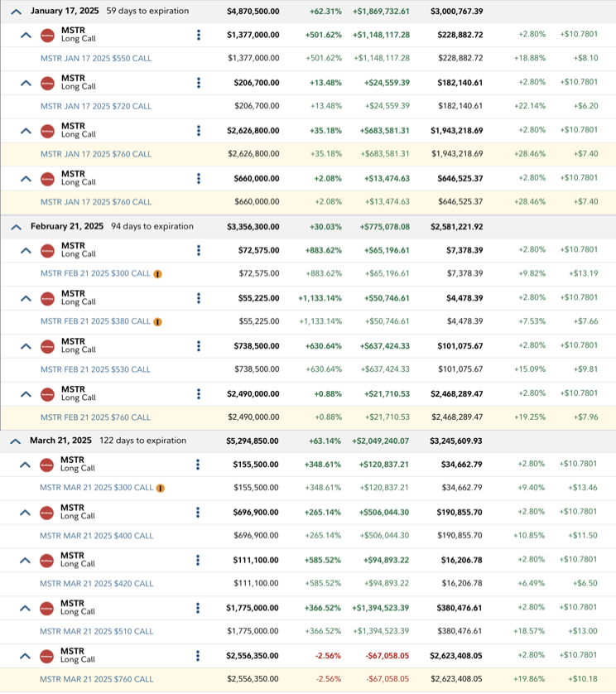This screenshot has width=616, height=694.
Task: Click the red MSTR logo in the $1,377,000.00 row
Action: (x=47, y=36)
